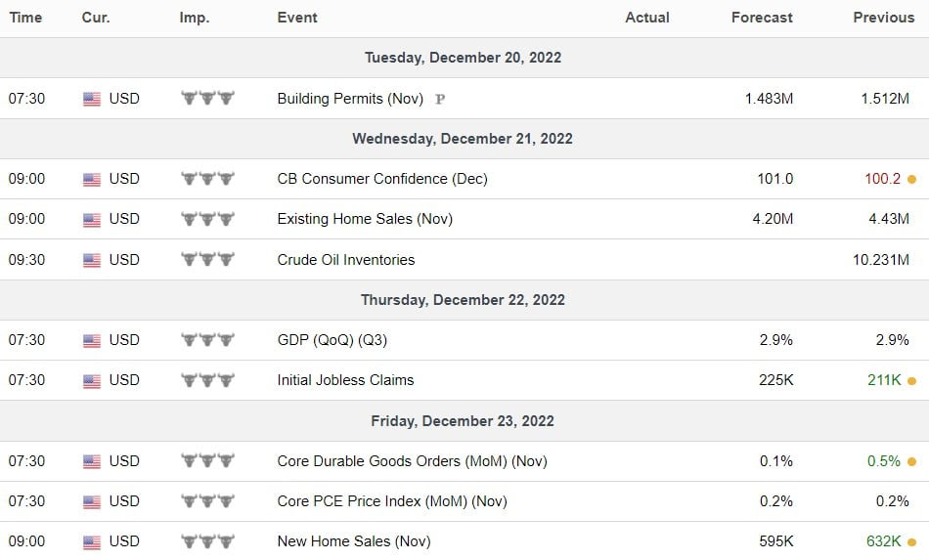Click the preliminary icon beside Building Permits
Viewport: 929px width, 560px height.
[440, 99]
